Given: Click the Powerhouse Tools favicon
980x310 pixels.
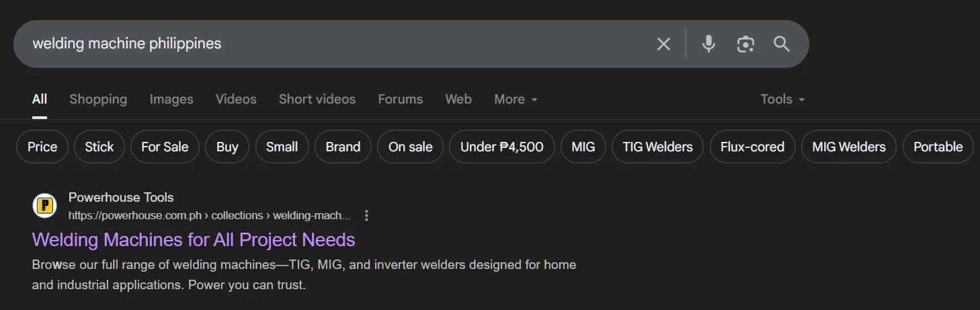Looking at the screenshot, I should (44, 206).
